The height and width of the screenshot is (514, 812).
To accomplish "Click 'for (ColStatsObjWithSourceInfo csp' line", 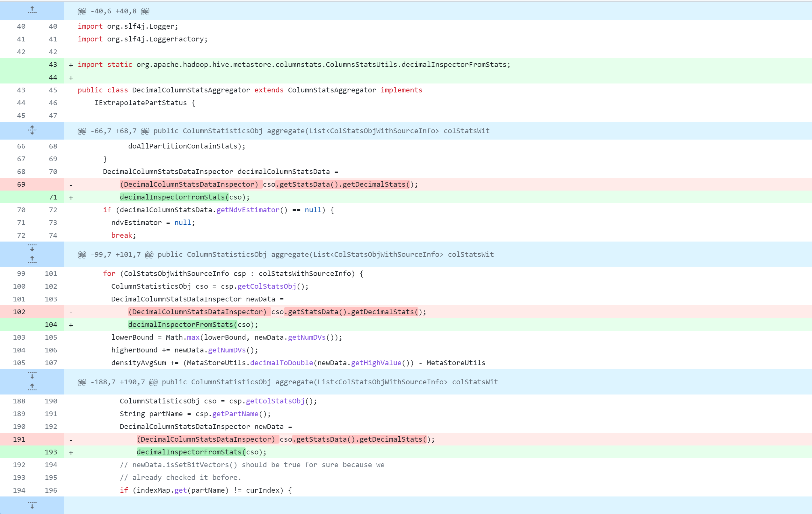I will point(233,273).
